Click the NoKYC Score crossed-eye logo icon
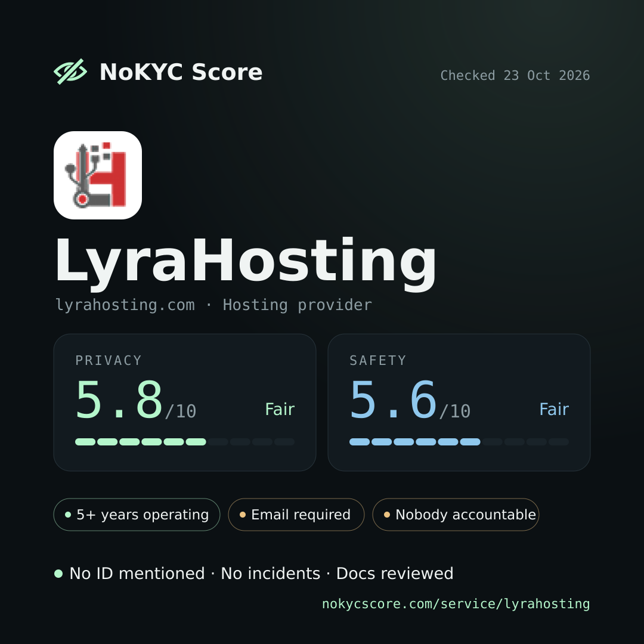This screenshot has width=644, height=644. (70, 72)
